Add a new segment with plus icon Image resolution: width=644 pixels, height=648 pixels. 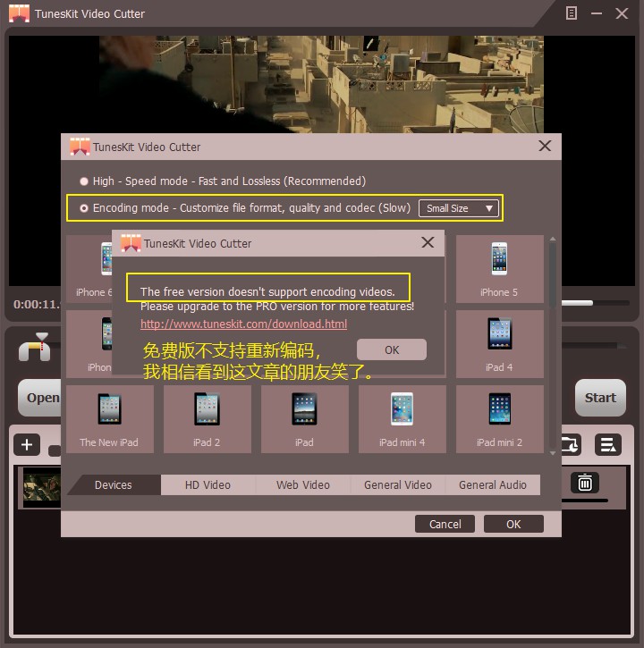(x=27, y=445)
